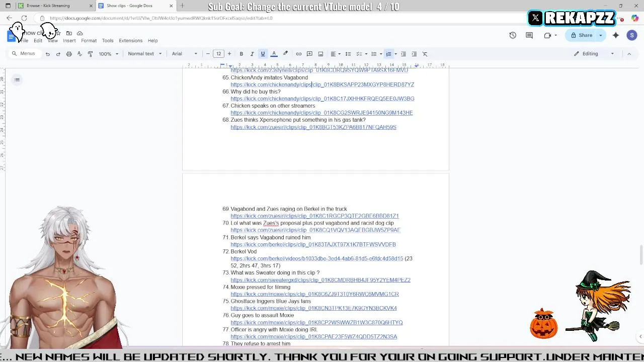The width and height of the screenshot is (644, 362).
Task: Increase font size with plus button
Action: click(229, 54)
